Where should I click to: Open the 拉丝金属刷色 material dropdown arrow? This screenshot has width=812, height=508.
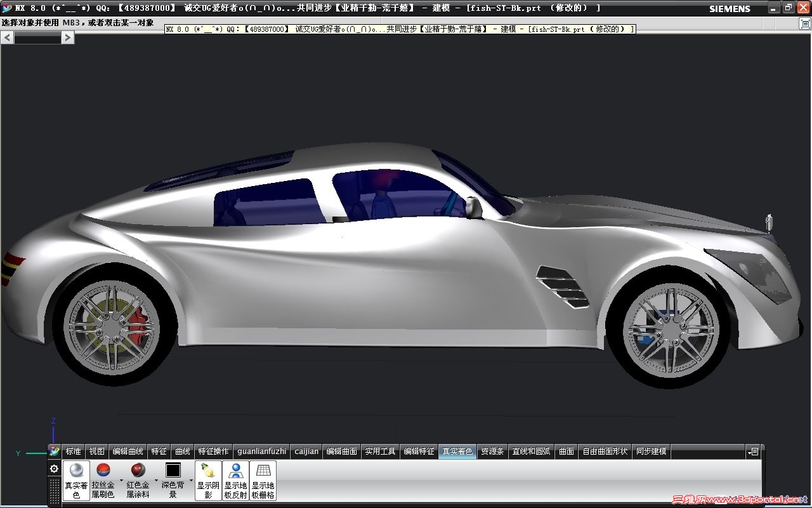point(121,481)
